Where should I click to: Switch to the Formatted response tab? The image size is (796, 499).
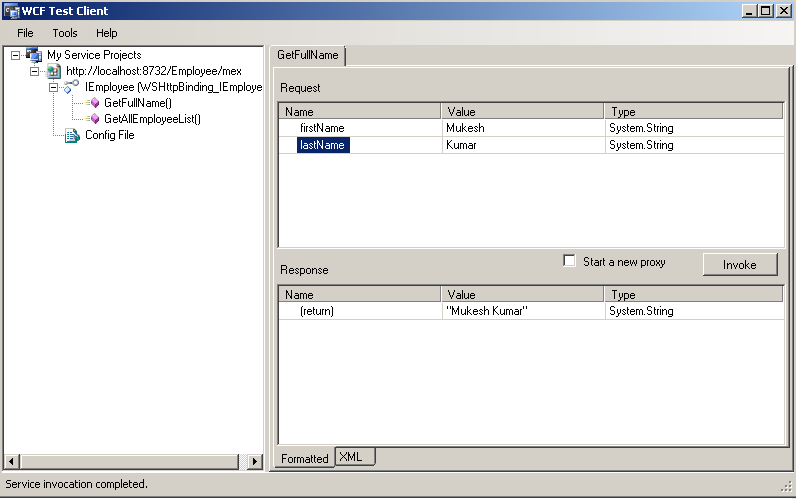click(305, 458)
